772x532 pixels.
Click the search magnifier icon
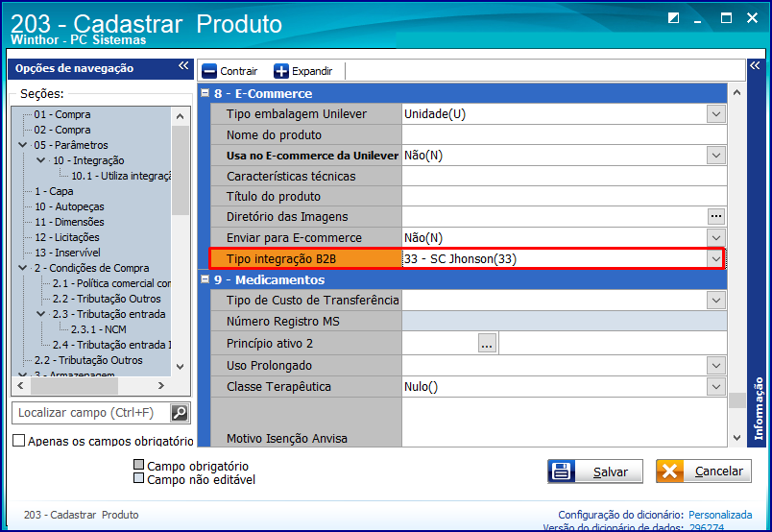tap(180, 413)
